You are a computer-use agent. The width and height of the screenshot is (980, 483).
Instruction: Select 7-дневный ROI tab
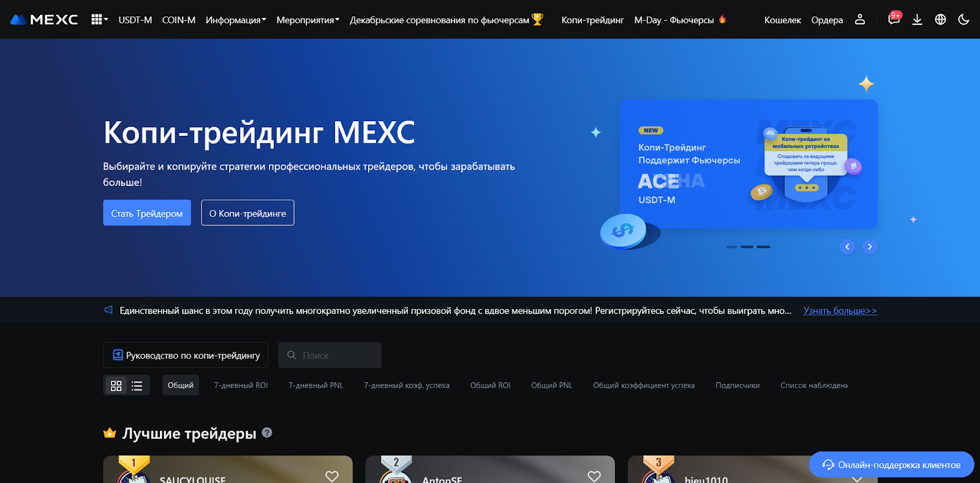tap(241, 386)
